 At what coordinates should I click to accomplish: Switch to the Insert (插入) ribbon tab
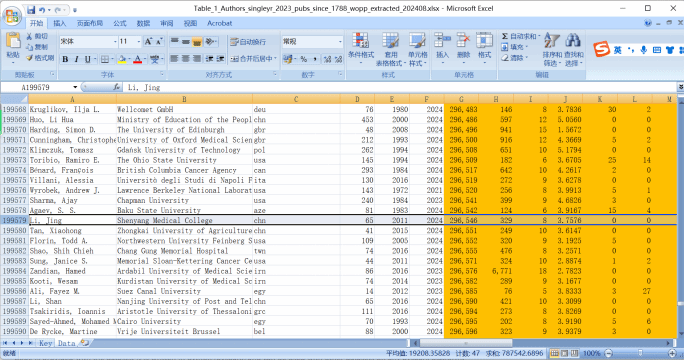[x=60, y=23]
